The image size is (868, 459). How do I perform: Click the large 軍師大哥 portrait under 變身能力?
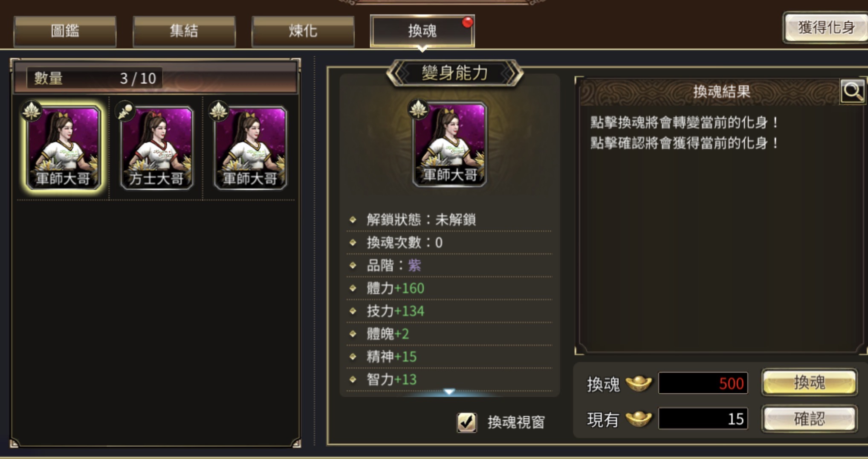450,144
